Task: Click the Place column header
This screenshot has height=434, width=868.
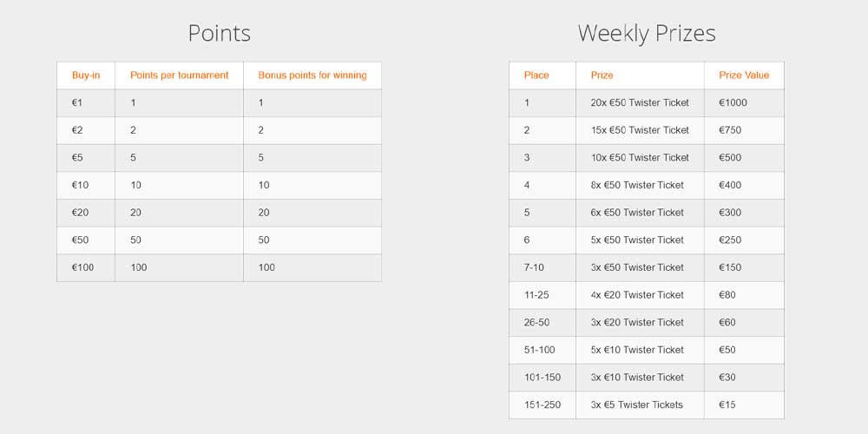Action: click(536, 76)
